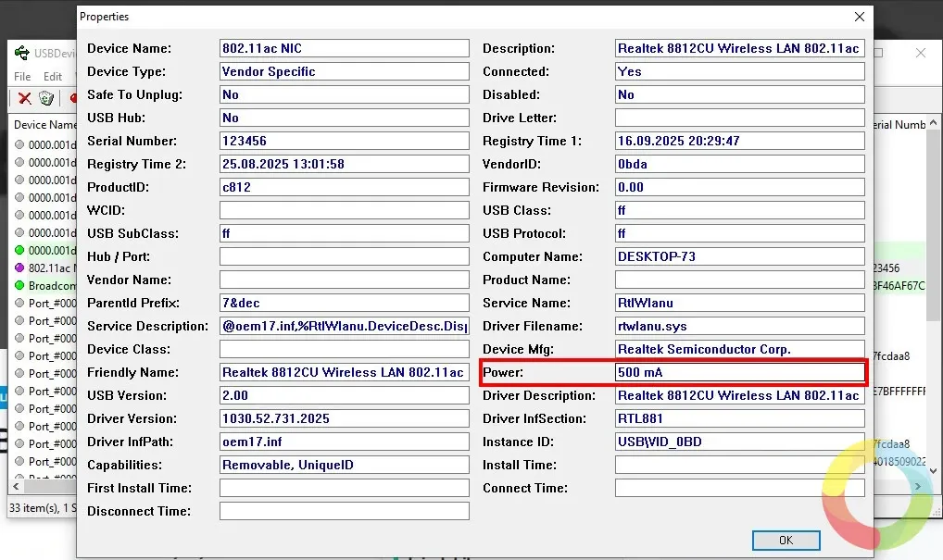Screen dimensions: 943x560
Task: Click the Service Name field 'RtlWlanu'
Action: (740, 303)
